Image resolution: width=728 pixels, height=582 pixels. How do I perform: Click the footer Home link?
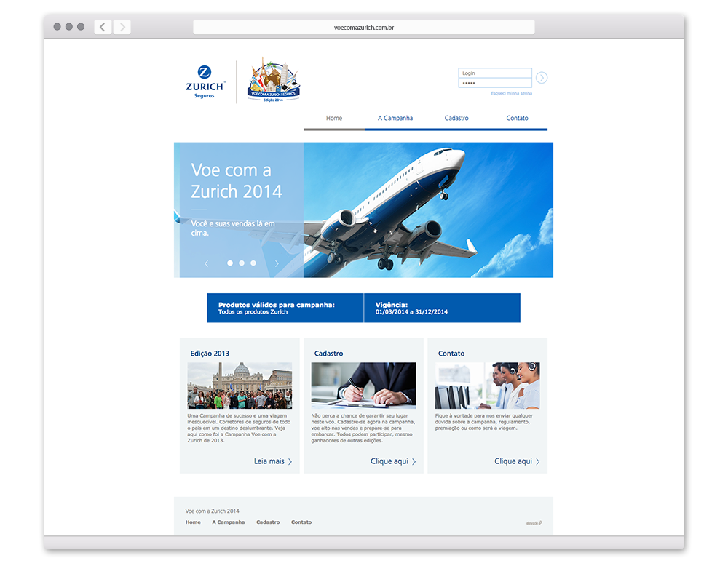click(x=193, y=522)
